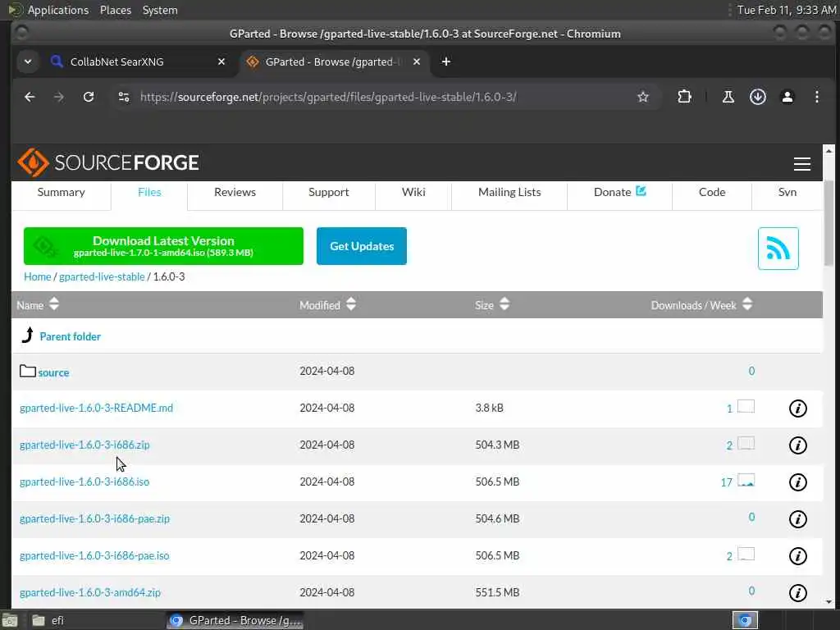
Task: Open the tab search dropdown arrow
Action: click(28, 62)
